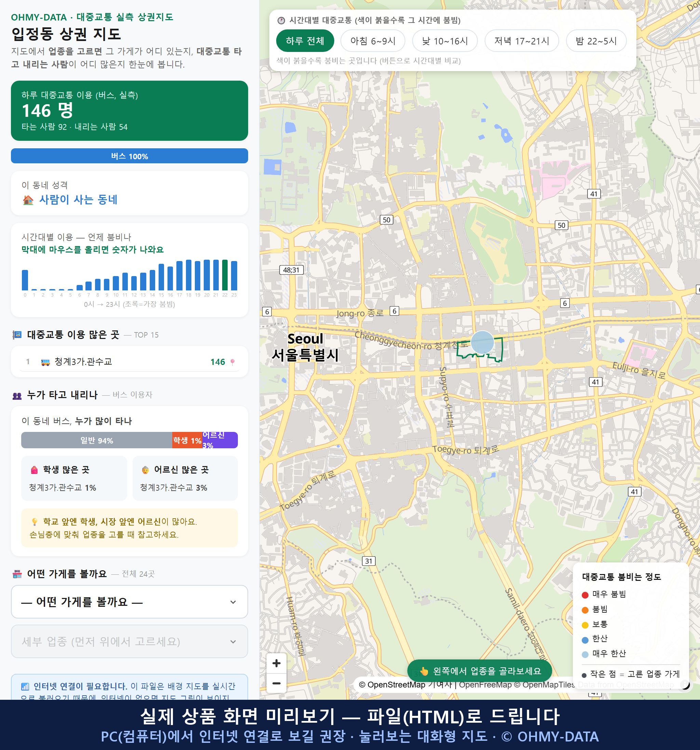Click the route 50 shield near Gyeongbokgung

(x=387, y=220)
